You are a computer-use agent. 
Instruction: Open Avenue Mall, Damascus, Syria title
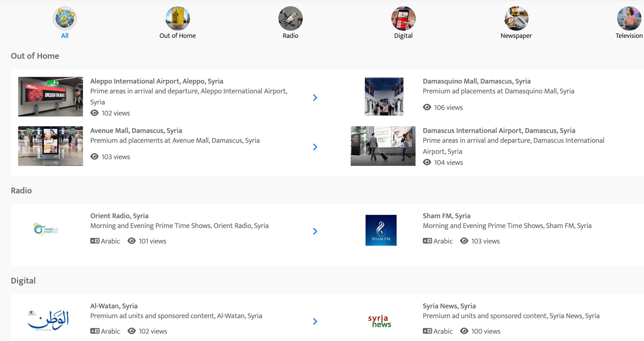point(136,131)
